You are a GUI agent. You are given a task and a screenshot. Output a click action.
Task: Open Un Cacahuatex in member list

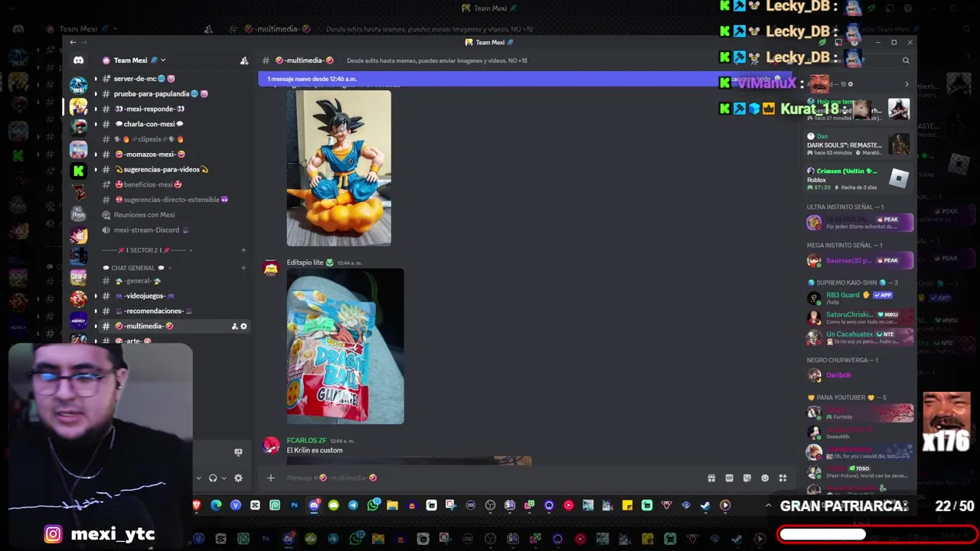(859, 337)
